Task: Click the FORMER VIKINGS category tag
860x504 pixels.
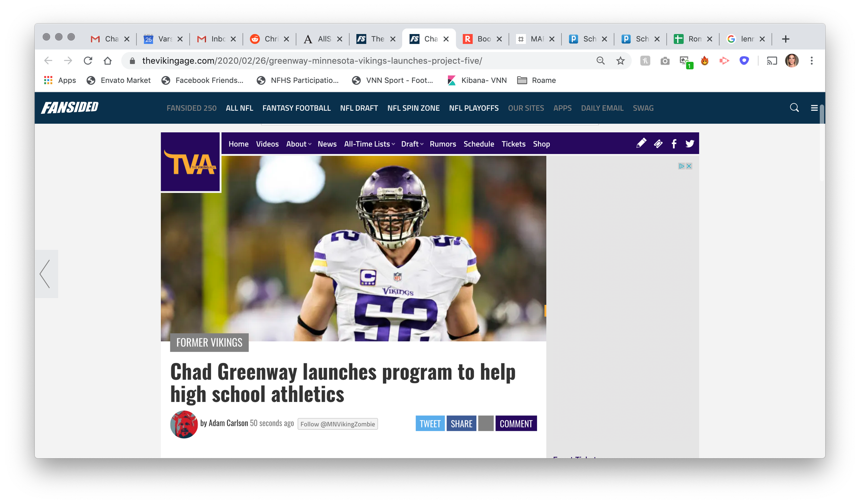Action: (209, 342)
